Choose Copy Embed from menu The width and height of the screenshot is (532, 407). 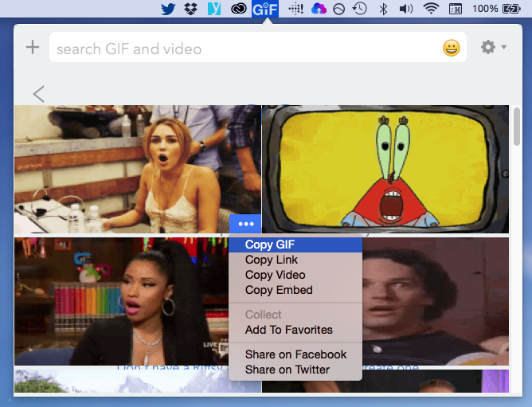point(279,290)
